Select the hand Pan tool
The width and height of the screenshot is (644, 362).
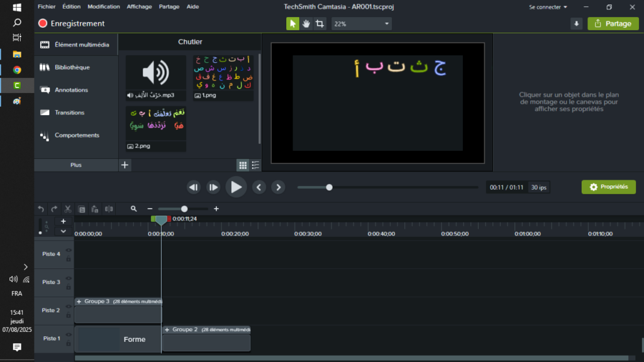coord(306,24)
